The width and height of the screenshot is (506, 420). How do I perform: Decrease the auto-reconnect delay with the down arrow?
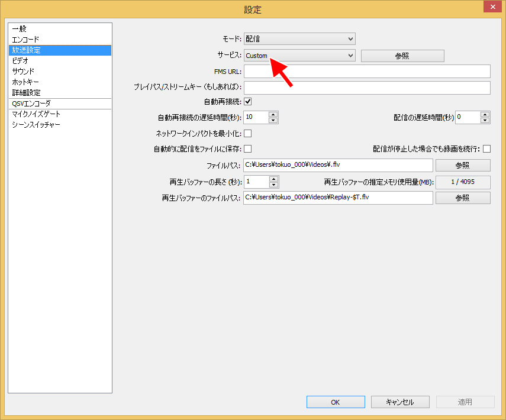273,120
